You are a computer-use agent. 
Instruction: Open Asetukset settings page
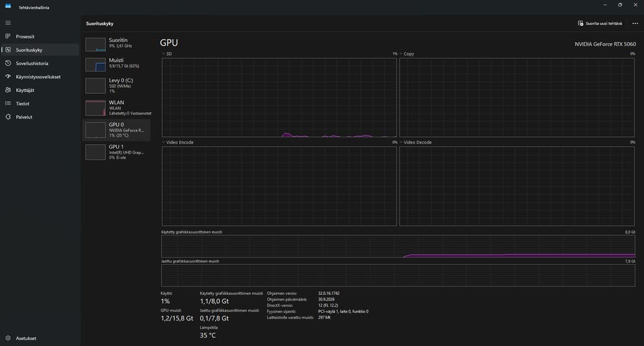tap(40, 338)
